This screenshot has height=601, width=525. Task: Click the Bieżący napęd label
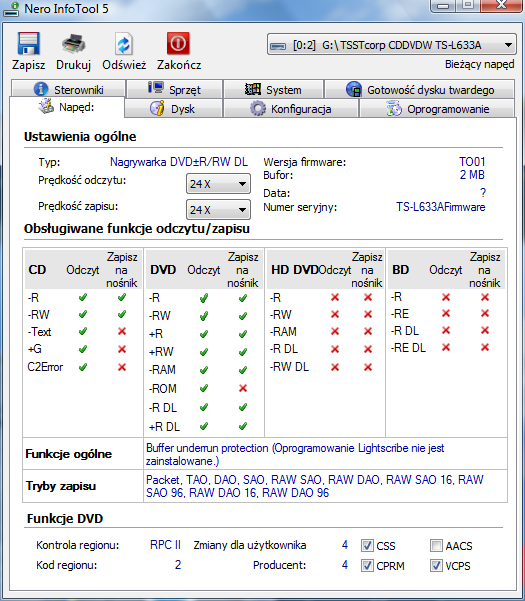[x=479, y=64]
